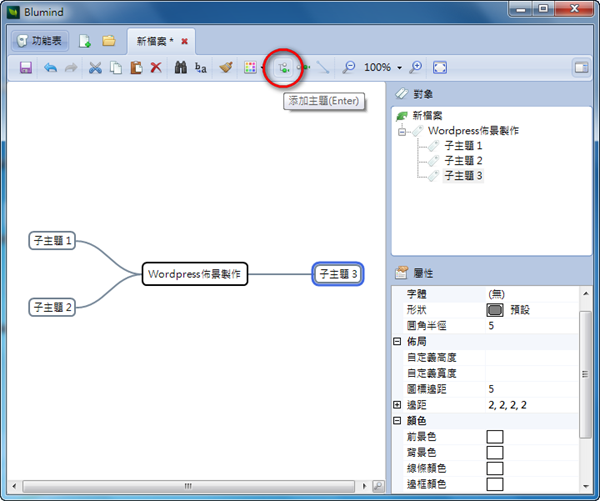Click canvas horizontal scroll right arrow
This screenshot has width=600, height=501.
click(364, 486)
